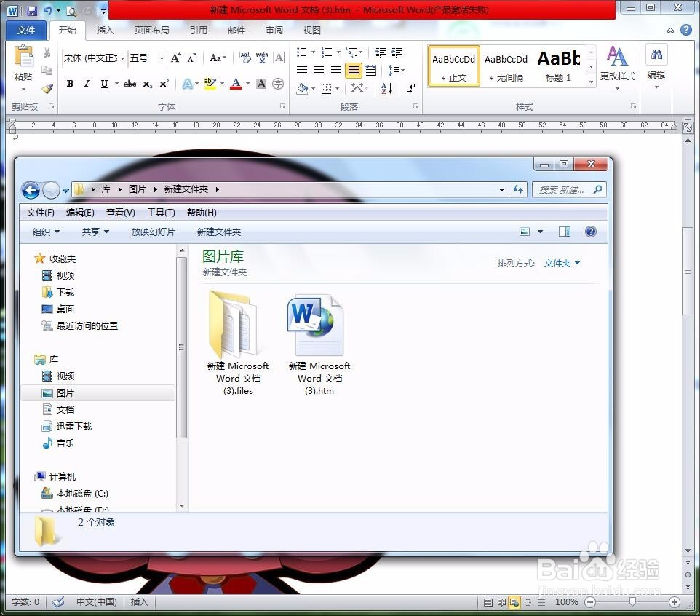Click the refresh icon beside address bar
Viewport: 700px width, 616px height.
click(x=518, y=190)
